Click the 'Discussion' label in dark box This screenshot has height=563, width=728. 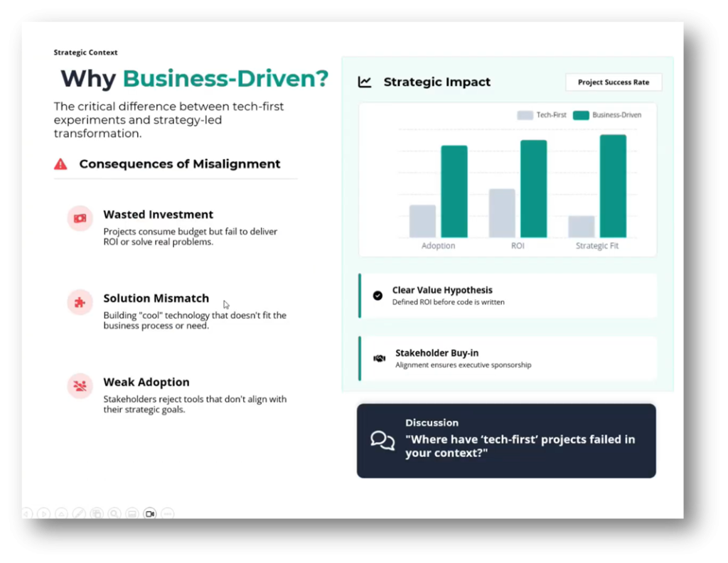(432, 423)
